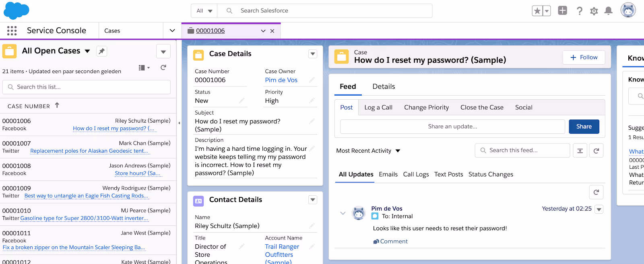Comment on the feed post
Screen dimensions: 644x264
pyautogui.click(x=390, y=241)
